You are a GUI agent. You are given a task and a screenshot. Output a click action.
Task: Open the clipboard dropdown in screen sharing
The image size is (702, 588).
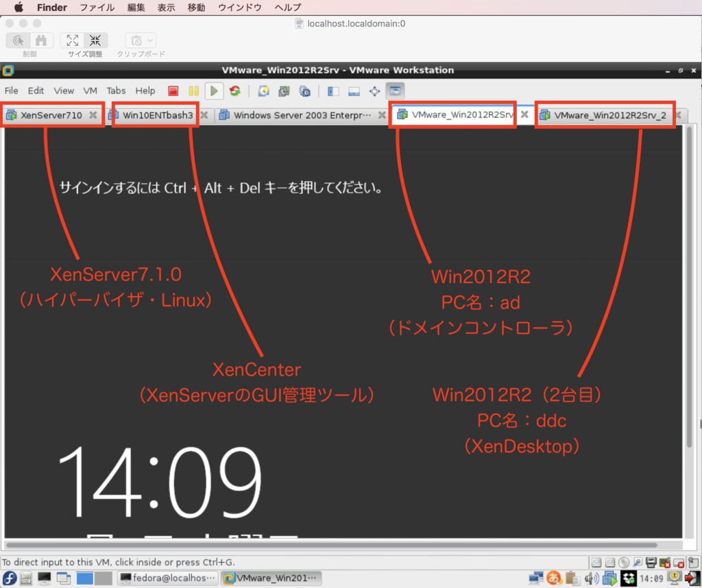click(141, 40)
